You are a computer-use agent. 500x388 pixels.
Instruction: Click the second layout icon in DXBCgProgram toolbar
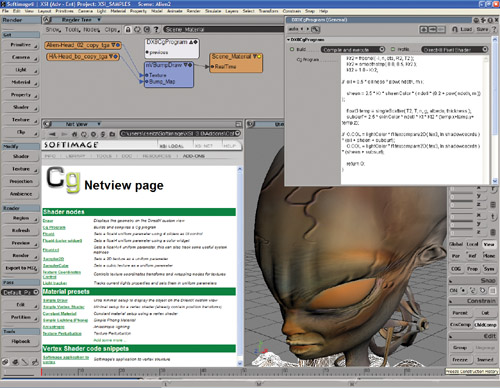[x=432, y=29]
